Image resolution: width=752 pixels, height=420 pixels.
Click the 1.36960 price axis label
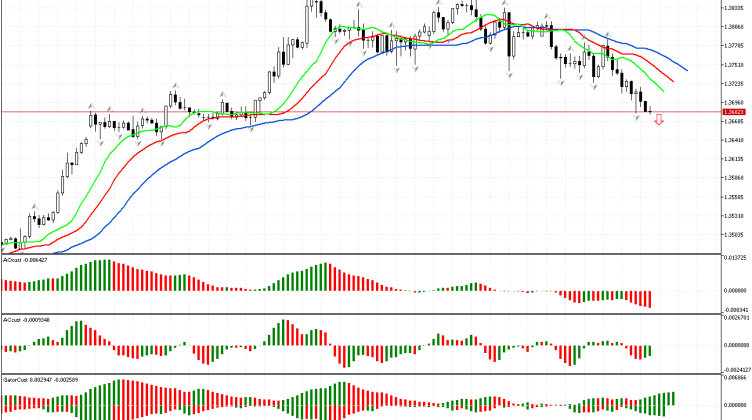tap(733, 102)
